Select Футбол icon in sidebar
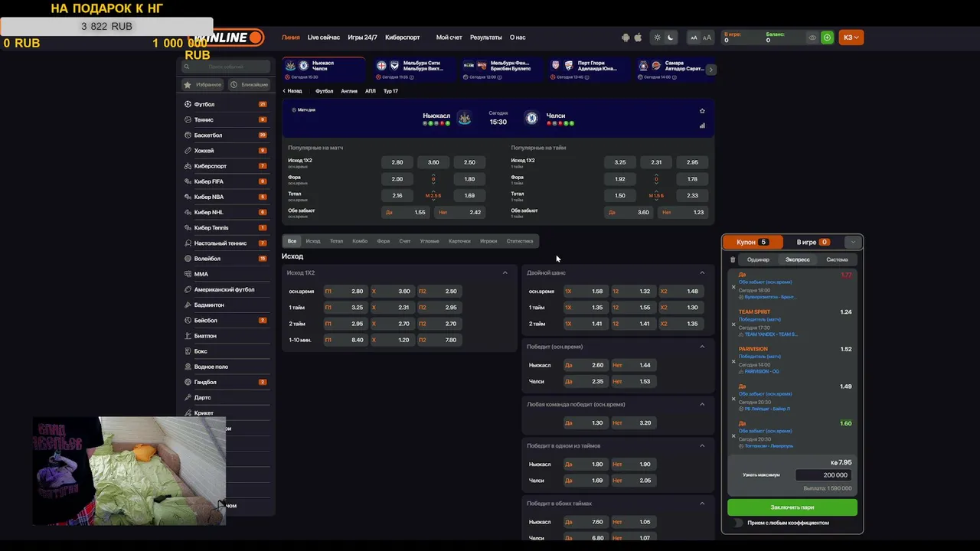 tap(188, 104)
